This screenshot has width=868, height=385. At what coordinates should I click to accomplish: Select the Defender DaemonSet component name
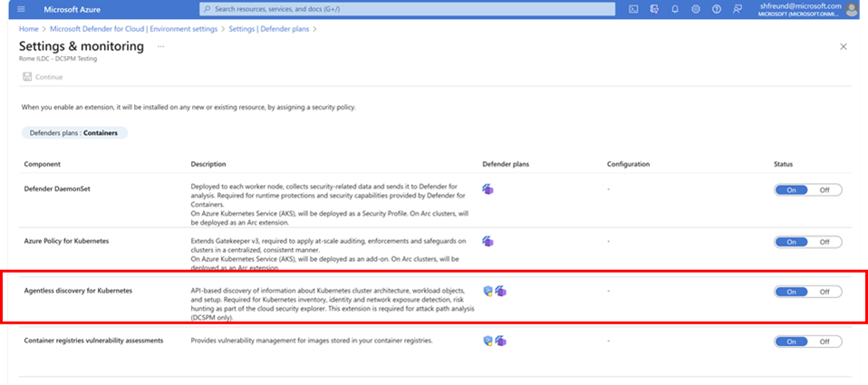click(56, 188)
